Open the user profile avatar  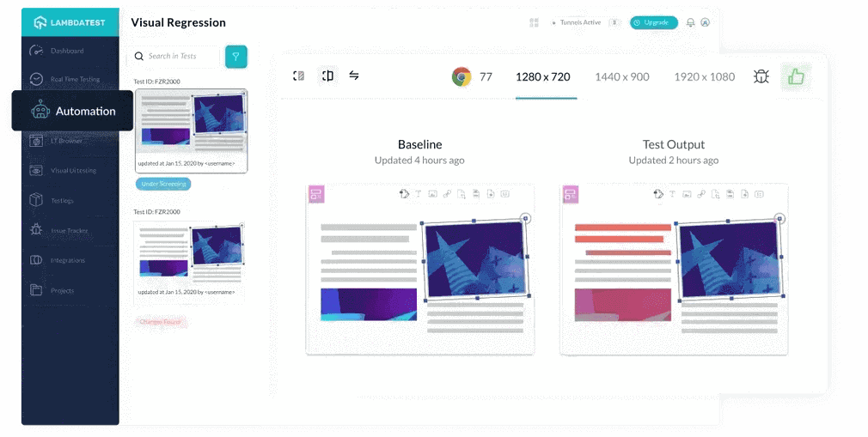[x=706, y=22]
